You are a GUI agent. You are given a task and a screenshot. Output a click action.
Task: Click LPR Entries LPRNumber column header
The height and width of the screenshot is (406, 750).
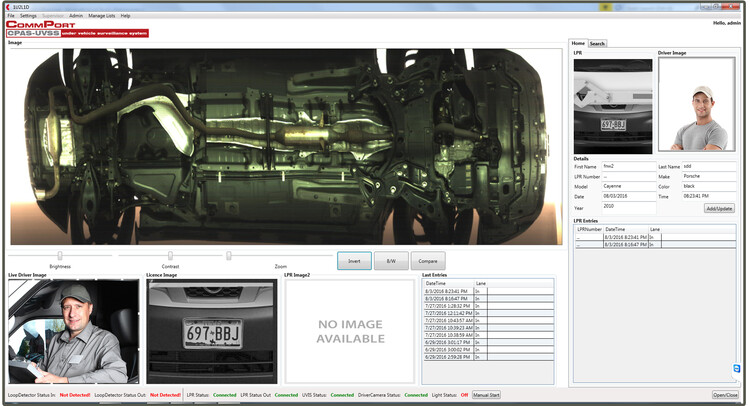click(x=589, y=230)
